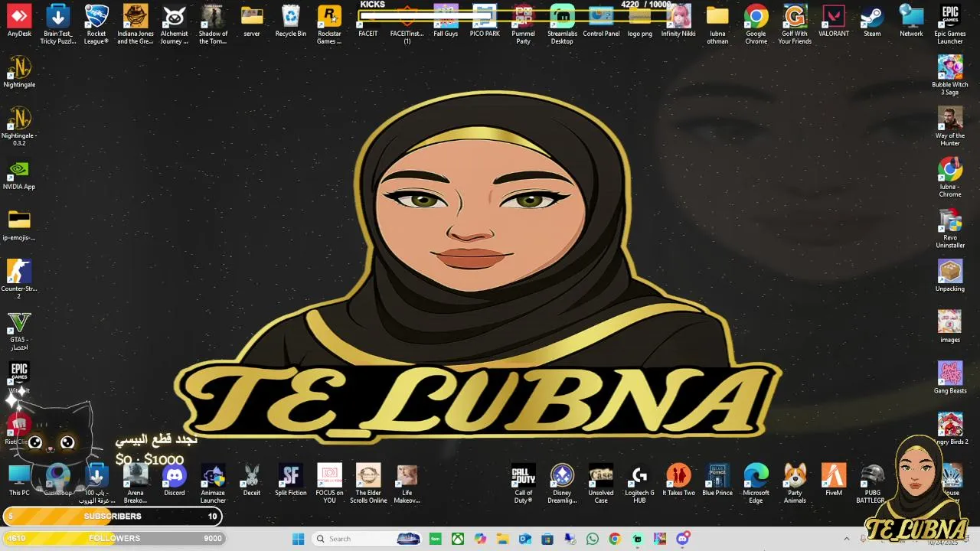
Task: Select the Split Fiction desktop icon
Action: pyautogui.click(x=290, y=481)
